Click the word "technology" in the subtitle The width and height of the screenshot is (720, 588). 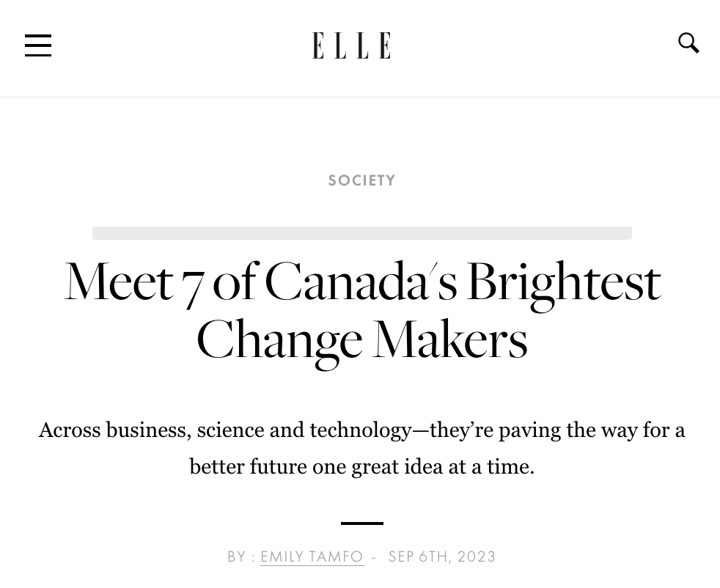coord(360,430)
